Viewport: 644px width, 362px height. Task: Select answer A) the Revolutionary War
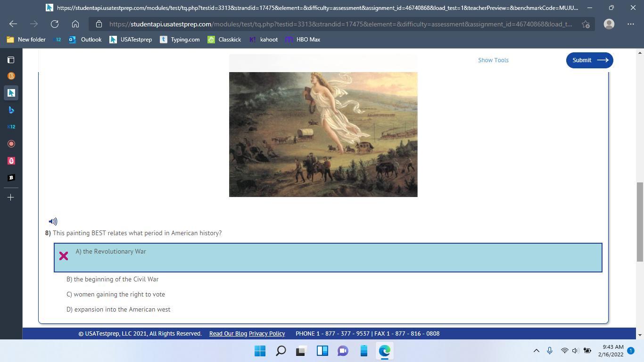pos(328,257)
